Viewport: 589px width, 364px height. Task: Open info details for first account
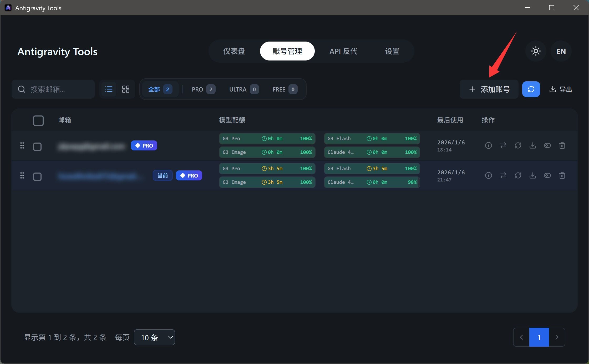coord(488,145)
